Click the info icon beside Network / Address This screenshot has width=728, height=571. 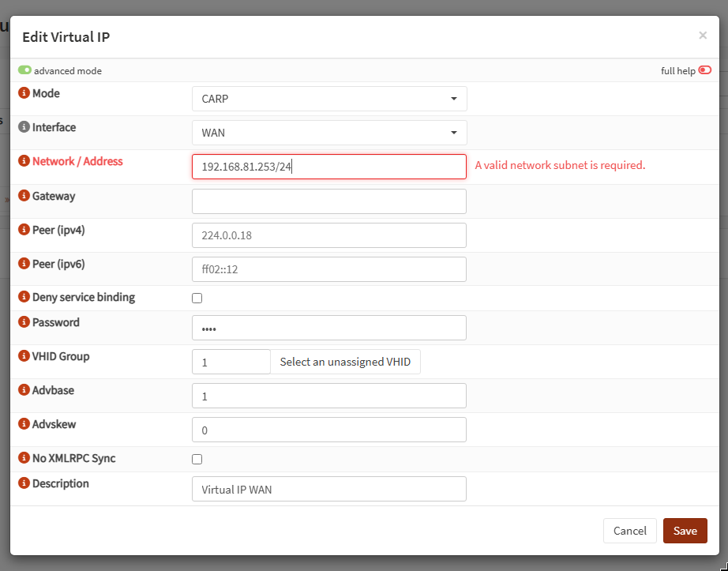point(24,160)
